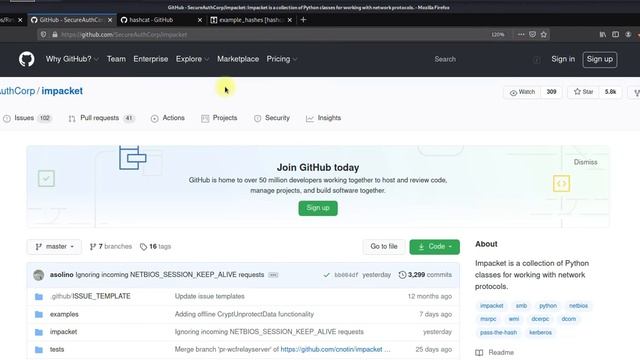Click the .github/ISSUE_TEMPLATE folder icon
640x360 pixels.
pos(39,297)
